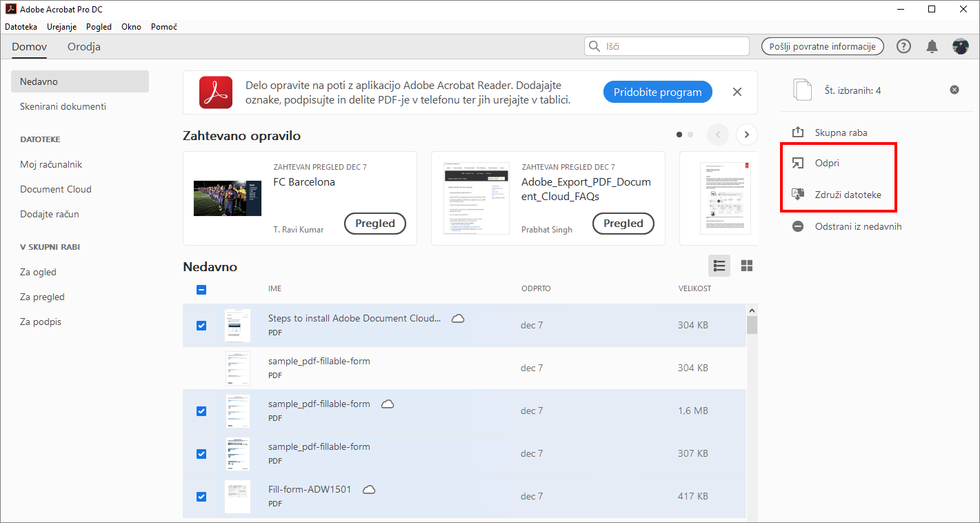Open the Pogled menu
The height and width of the screenshot is (523, 980).
[x=99, y=27]
